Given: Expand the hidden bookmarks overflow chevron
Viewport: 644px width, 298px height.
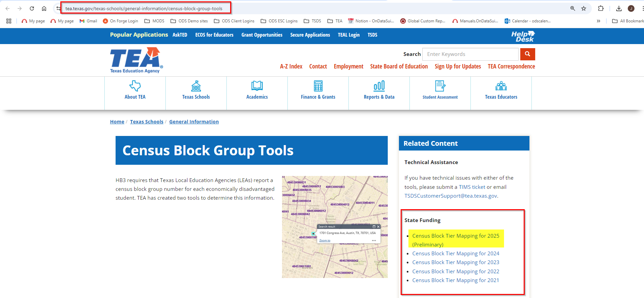Looking at the screenshot, I should [x=599, y=21].
